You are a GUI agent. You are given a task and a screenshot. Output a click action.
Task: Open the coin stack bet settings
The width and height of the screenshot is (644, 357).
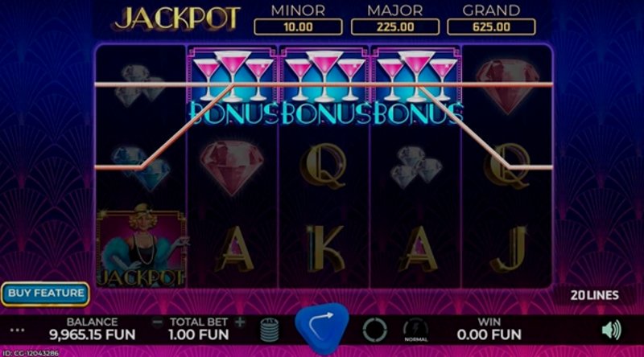[x=270, y=330]
